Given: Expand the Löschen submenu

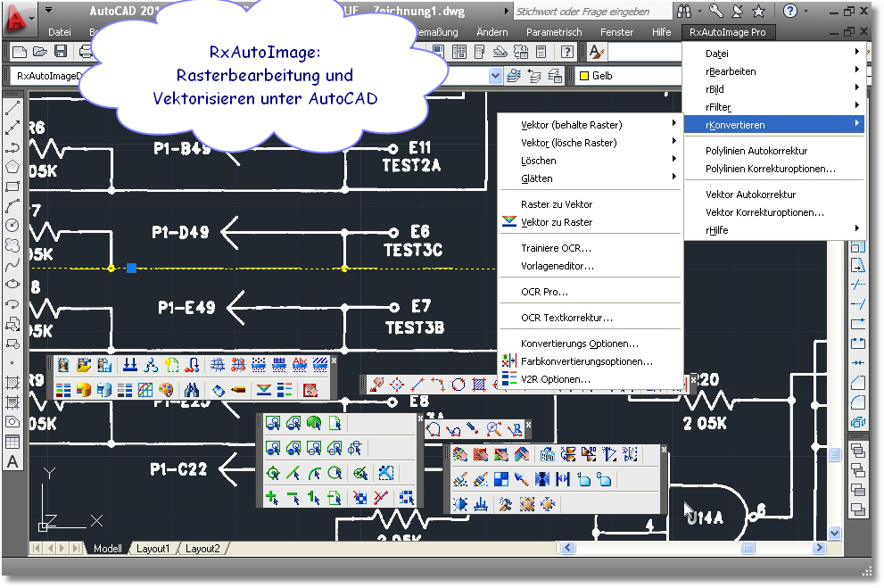Looking at the screenshot, I should click(591, 161).
